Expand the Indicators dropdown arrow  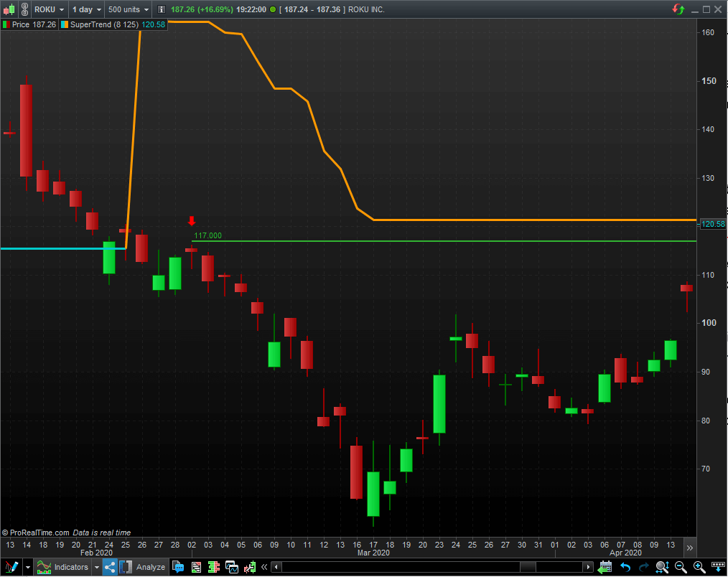[x=97, y=567]
